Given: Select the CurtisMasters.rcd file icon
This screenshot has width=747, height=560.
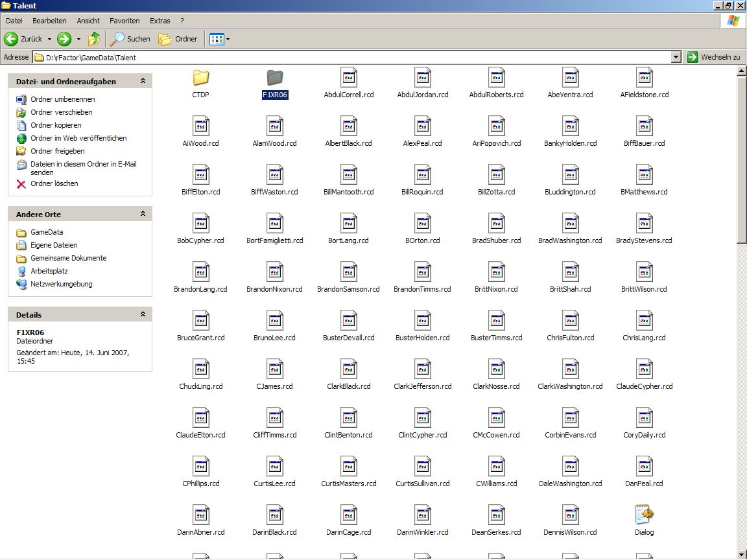Looking at the screenshot, I should (349, 466).
